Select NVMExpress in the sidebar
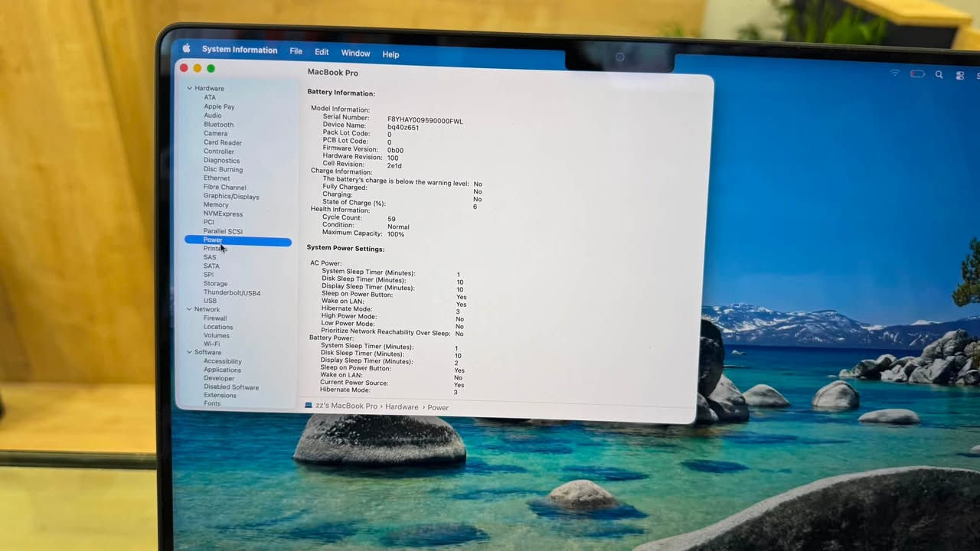Image resolution: width=980 pixels, height=551 pixels. click(223, 214)
